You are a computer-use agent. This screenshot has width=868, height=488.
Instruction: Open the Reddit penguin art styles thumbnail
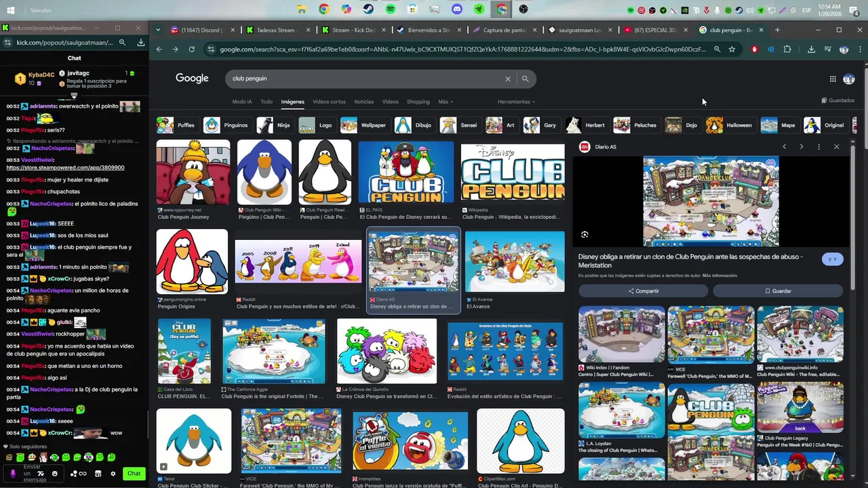click(298, 262)
